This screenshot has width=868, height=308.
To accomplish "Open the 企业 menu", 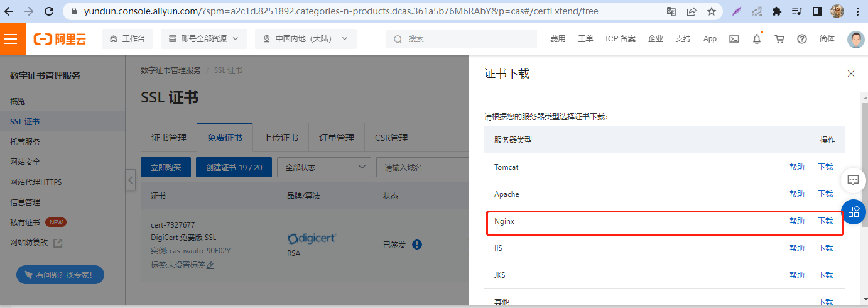I will [x=656, y=39].
